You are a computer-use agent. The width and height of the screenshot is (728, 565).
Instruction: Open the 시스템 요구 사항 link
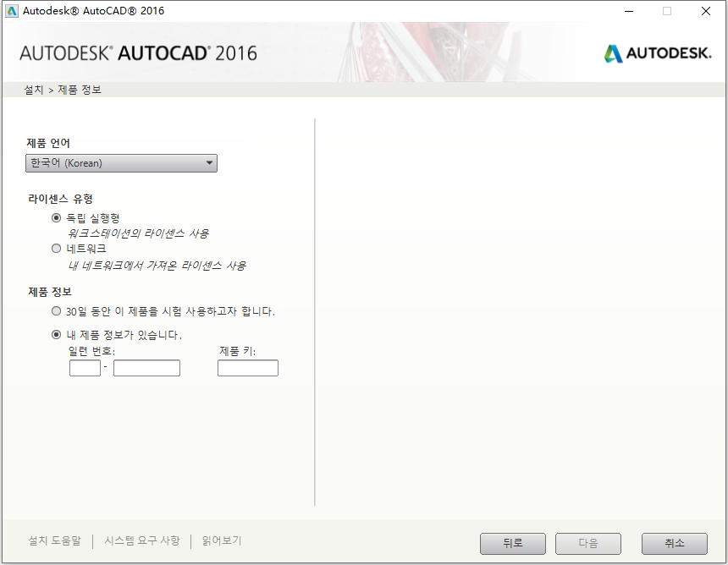click(142, 540)
